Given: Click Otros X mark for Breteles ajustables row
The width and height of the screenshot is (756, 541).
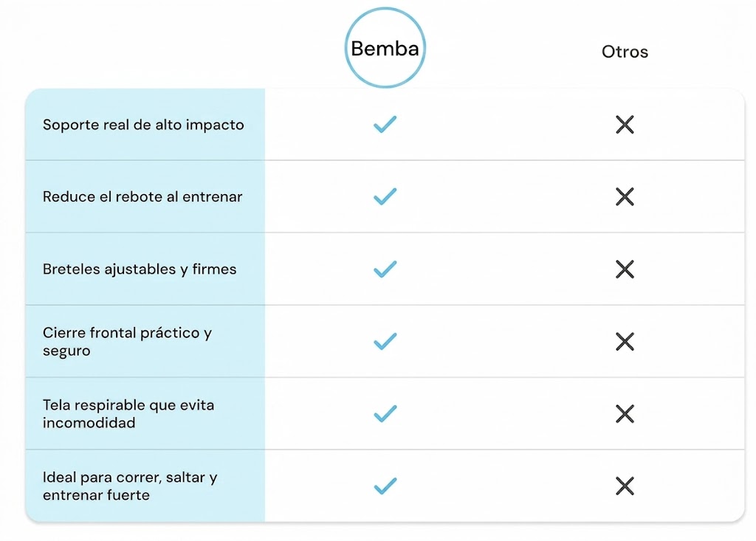Looking at the screenshot, I should pyautogui.click(x=625, y=269).
